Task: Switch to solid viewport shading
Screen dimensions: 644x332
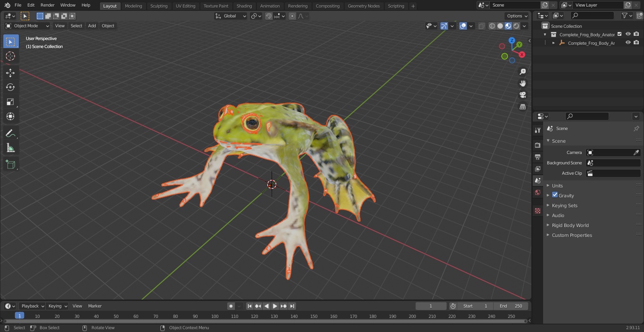Action: pos(500,26)
